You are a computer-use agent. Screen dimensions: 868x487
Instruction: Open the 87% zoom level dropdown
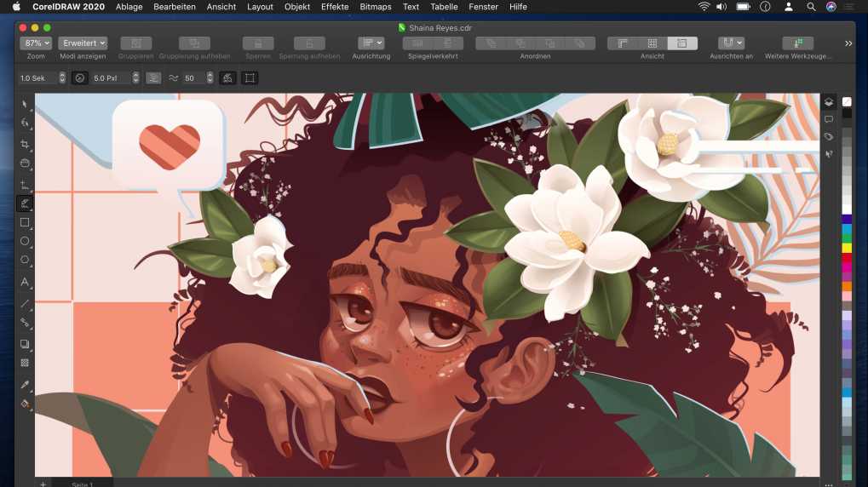36,43
